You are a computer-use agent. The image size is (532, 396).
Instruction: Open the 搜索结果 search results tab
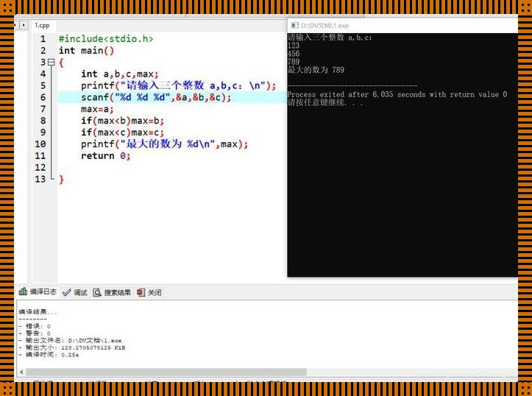pyautogui.click(x=113, y=292)
